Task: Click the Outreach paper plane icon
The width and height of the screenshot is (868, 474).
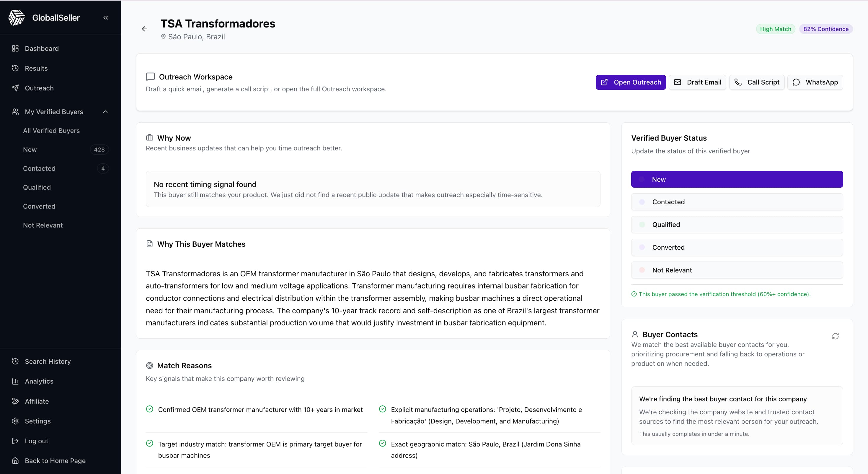Action: pyautogui.click(x=15, y=88)
